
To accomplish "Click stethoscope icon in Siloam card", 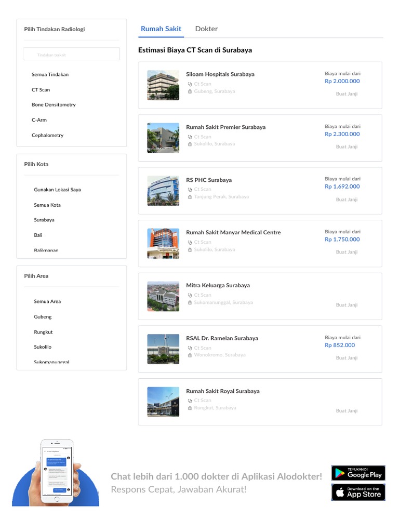I will click(x=190, y=84).
